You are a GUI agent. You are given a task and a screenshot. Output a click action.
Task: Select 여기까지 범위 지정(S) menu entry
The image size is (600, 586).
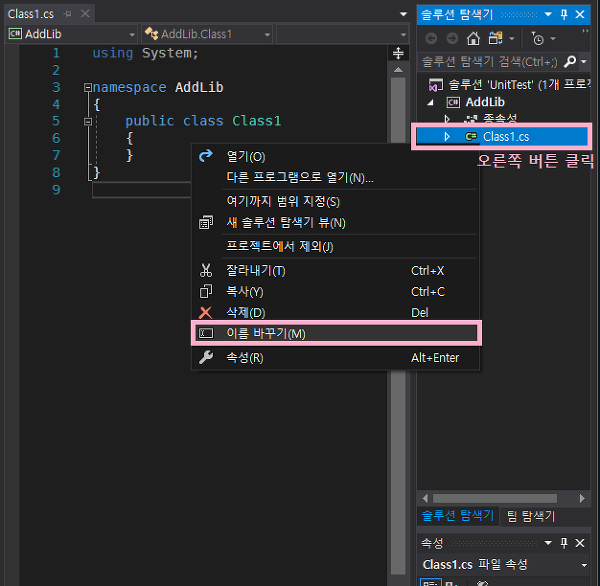tap(335, 201)
